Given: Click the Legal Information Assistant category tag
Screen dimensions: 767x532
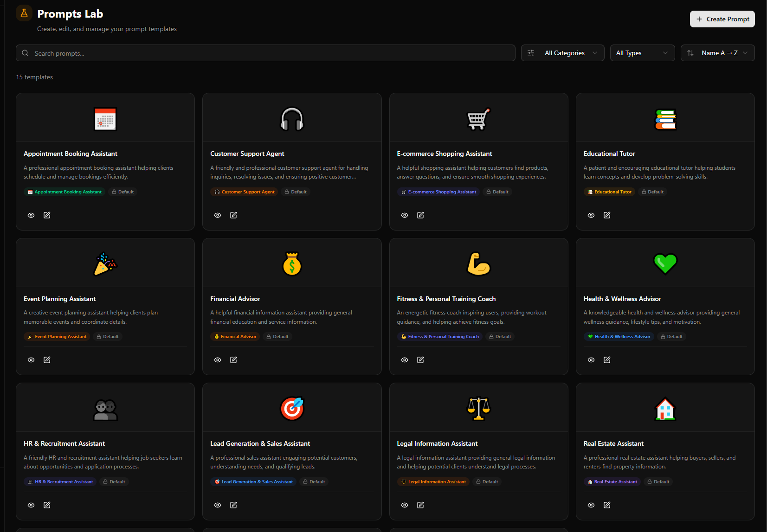Looking at the screenshot, I should click(433, 482).
